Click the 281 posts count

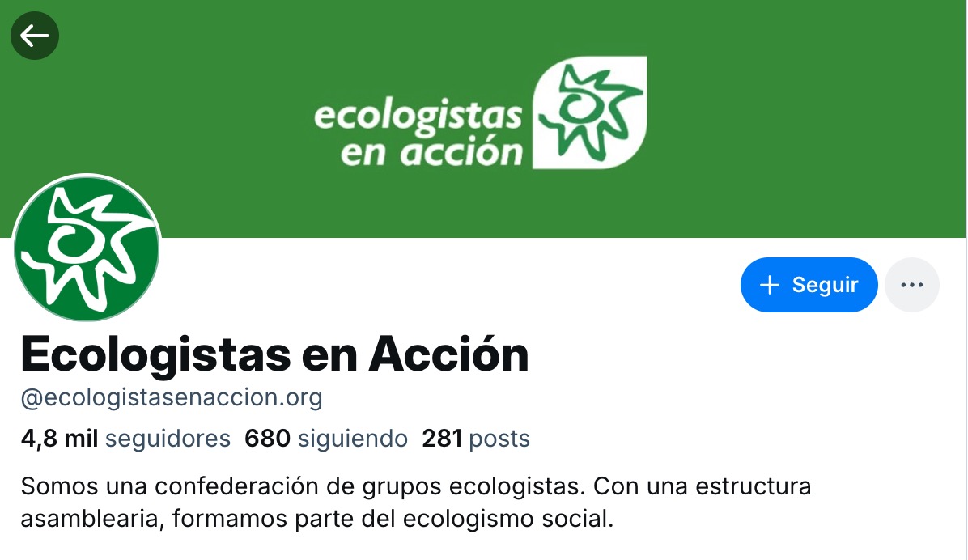pyautogui.click(x=476, y=439)
